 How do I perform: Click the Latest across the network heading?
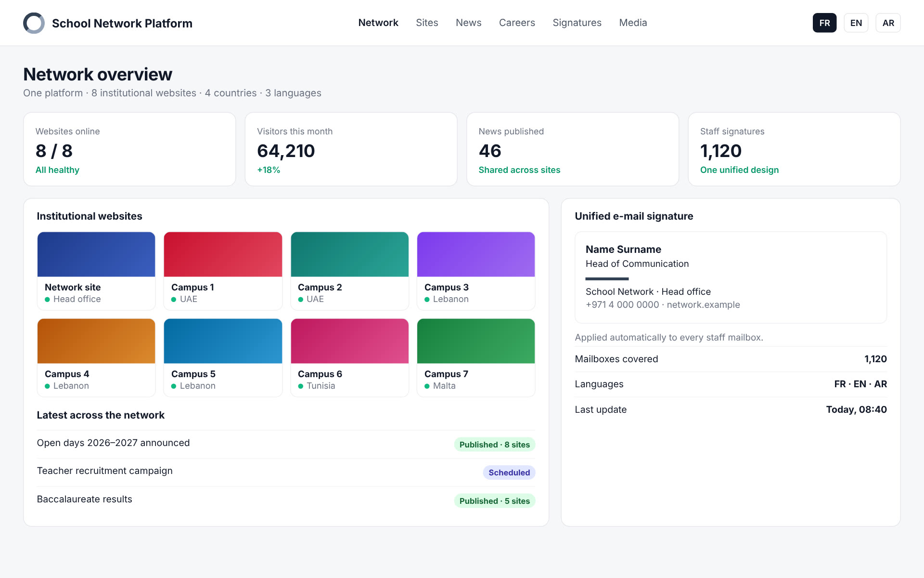pyautogui.click(x=101, y=415)
